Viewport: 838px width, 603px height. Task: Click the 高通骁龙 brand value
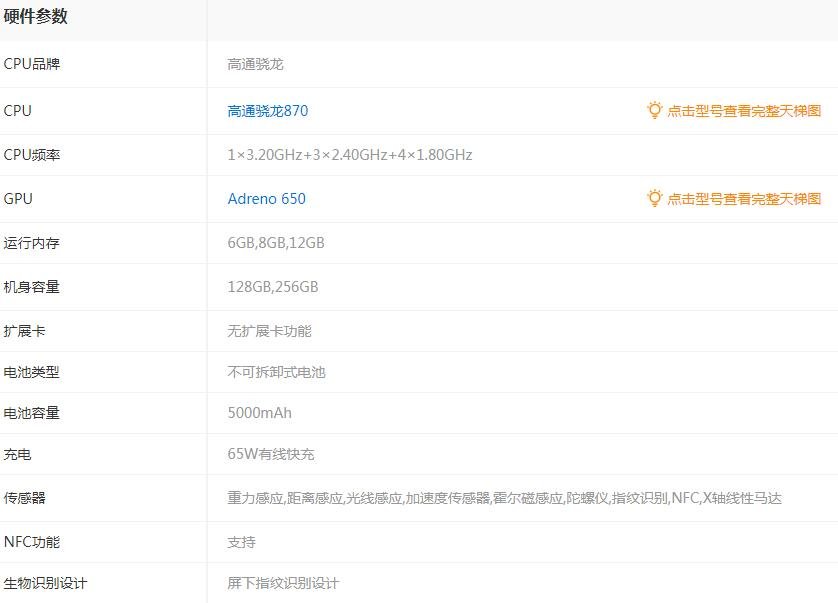click(x=255, y=64)
